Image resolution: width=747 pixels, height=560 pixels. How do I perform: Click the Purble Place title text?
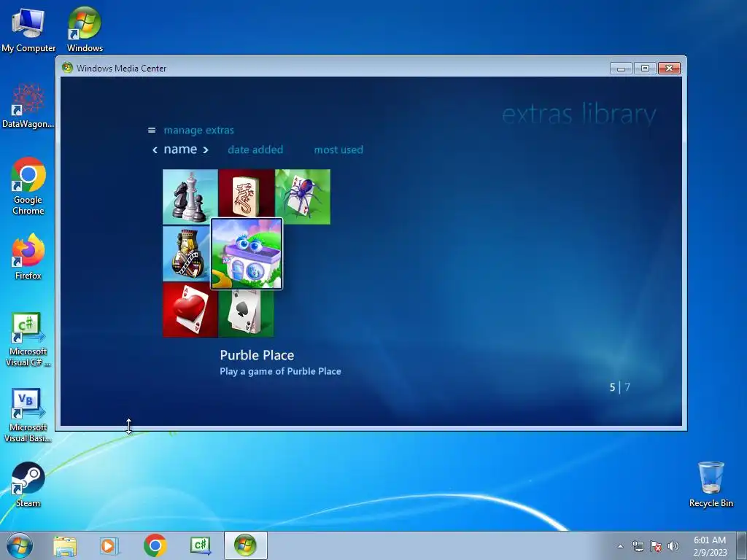257,355
